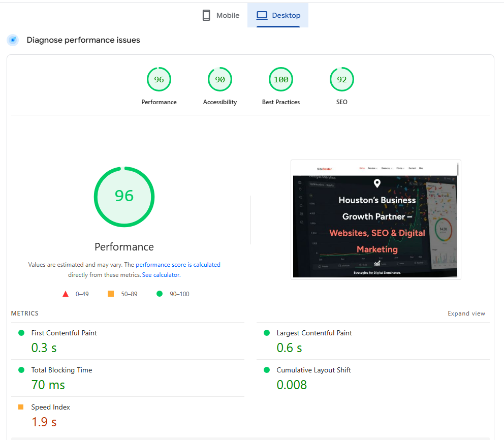
Task: Click the large 96 performance gauge
Action: click(x=124, y=197)
